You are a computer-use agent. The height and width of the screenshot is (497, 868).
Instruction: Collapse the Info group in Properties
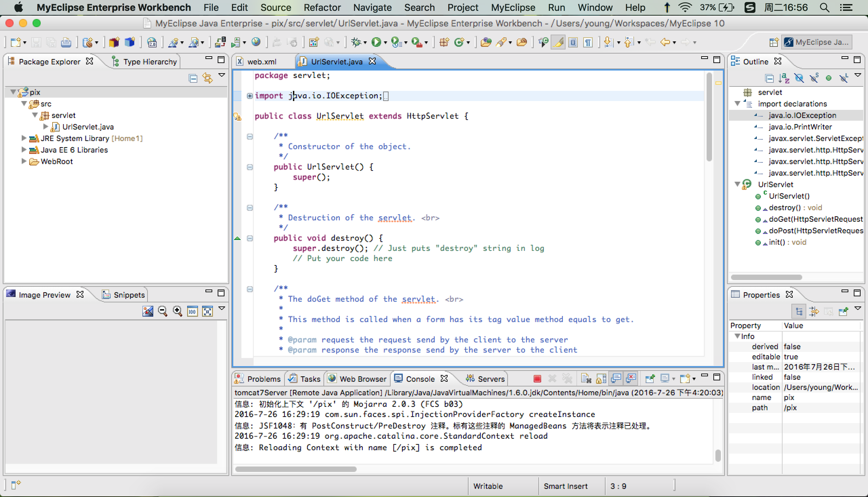(x=737, y=336)
